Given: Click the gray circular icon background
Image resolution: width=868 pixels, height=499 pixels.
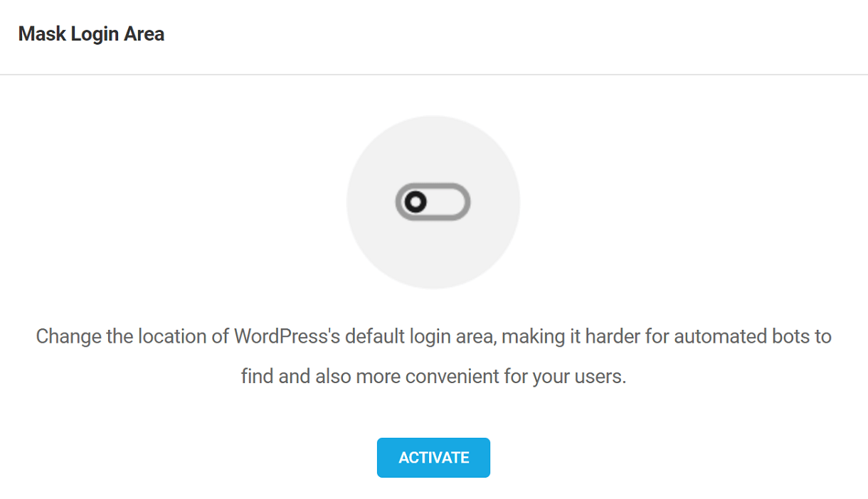Looking at the screenshot, I should pos(433,203).
